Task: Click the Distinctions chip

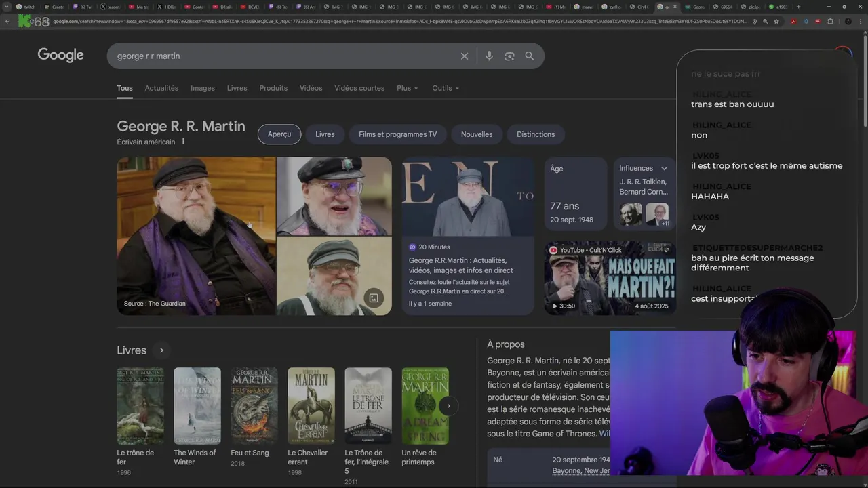Action: point(536,134)
